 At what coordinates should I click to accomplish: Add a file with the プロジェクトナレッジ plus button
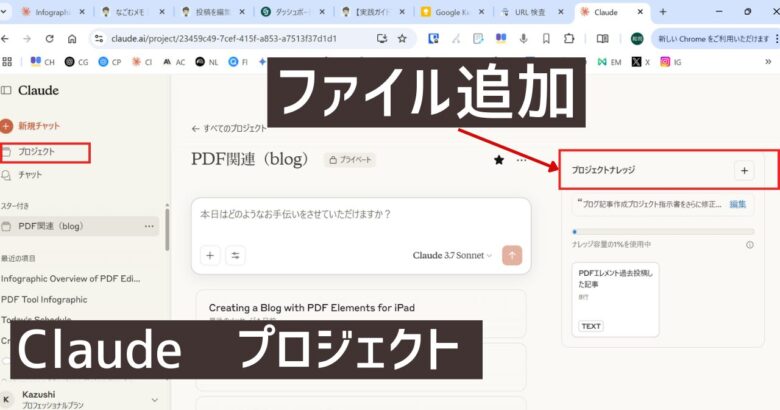[x=744, y=171]
